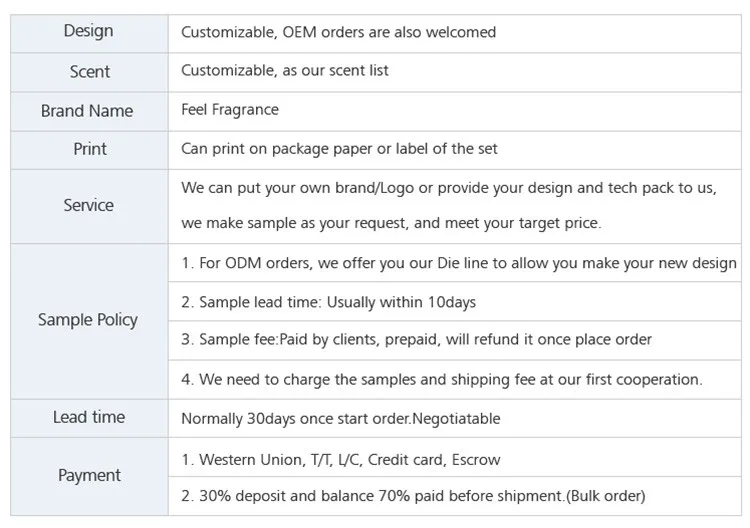Click the 'charge the samples and shipping fee' line

click(x=441, y=379)
